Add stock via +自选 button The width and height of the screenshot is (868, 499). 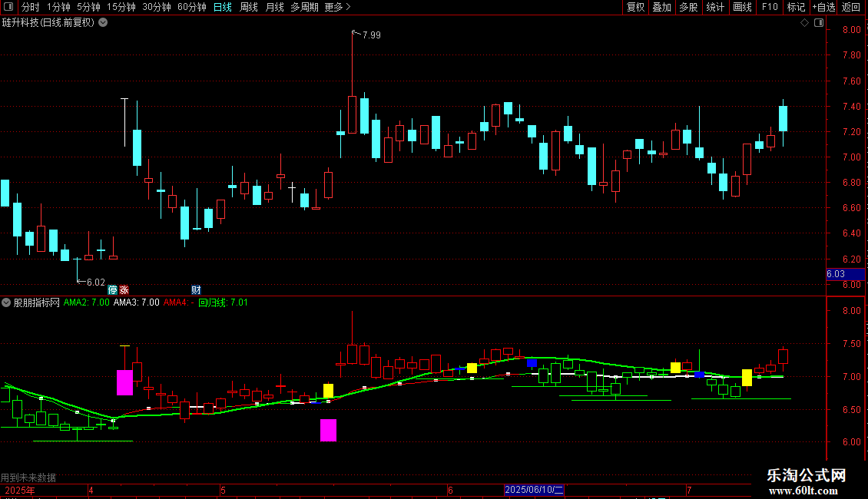click(x=823, y=7)
